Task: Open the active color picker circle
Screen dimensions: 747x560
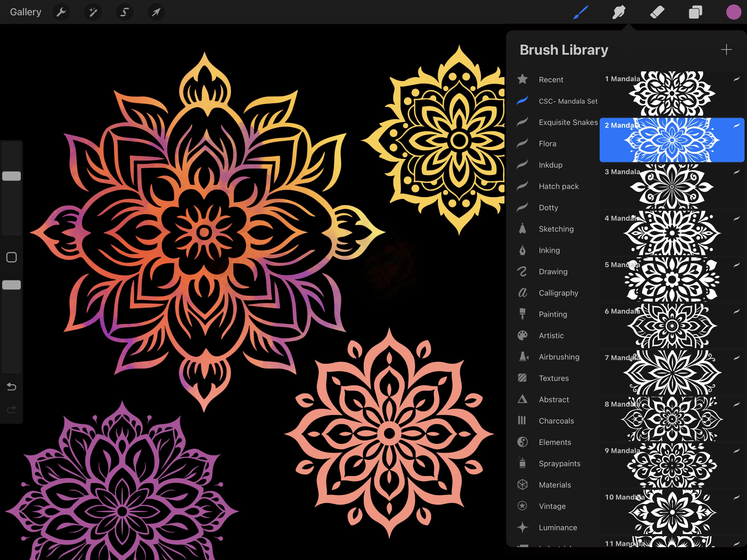Action: [734, 12]
